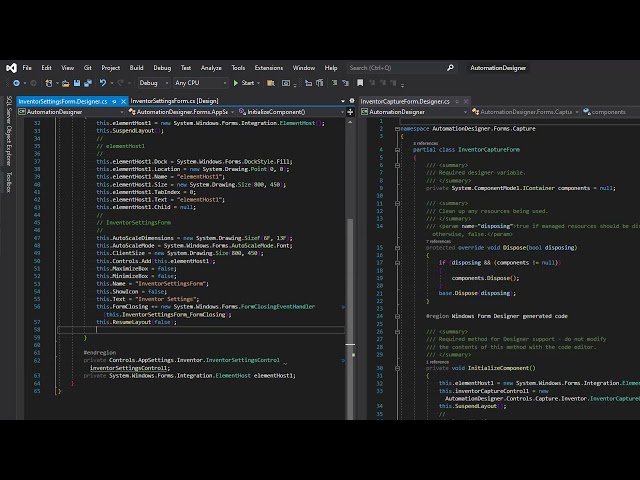
Task: Collapse the partial class InventorCaptureForm block
Action: tap(397, 150)
